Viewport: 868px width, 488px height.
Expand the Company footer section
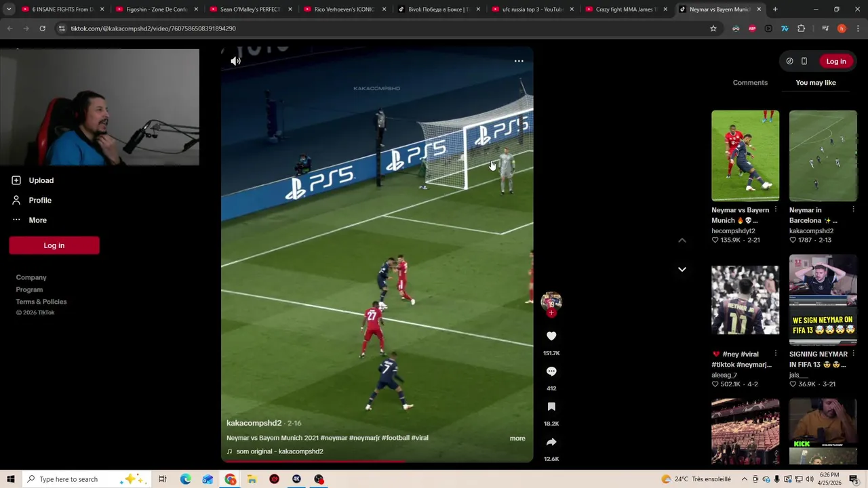[31, 277]
